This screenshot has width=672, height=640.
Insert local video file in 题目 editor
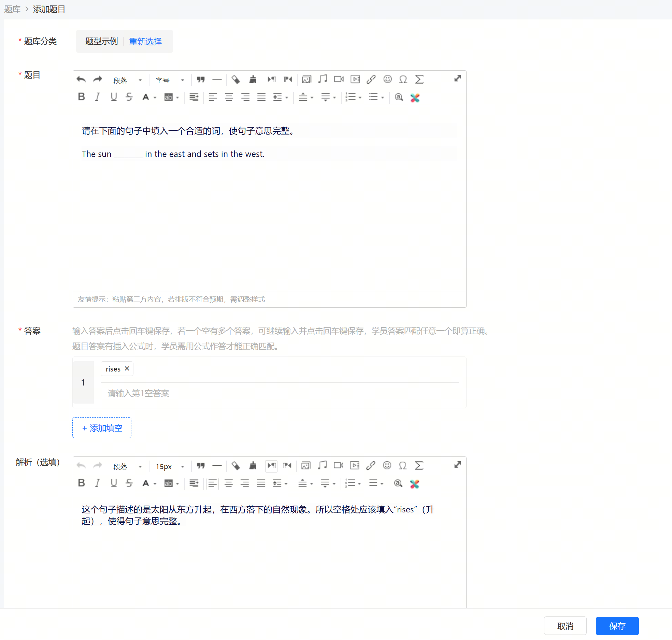(355, 79)
